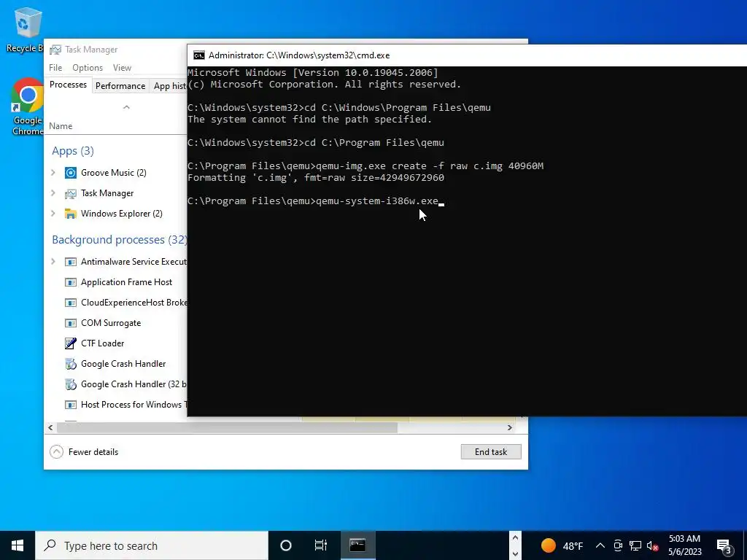Viewport: 747px width, 560px height.
Task: Expand the Groove Music (2) process group
Action: (x=53, y=173)
